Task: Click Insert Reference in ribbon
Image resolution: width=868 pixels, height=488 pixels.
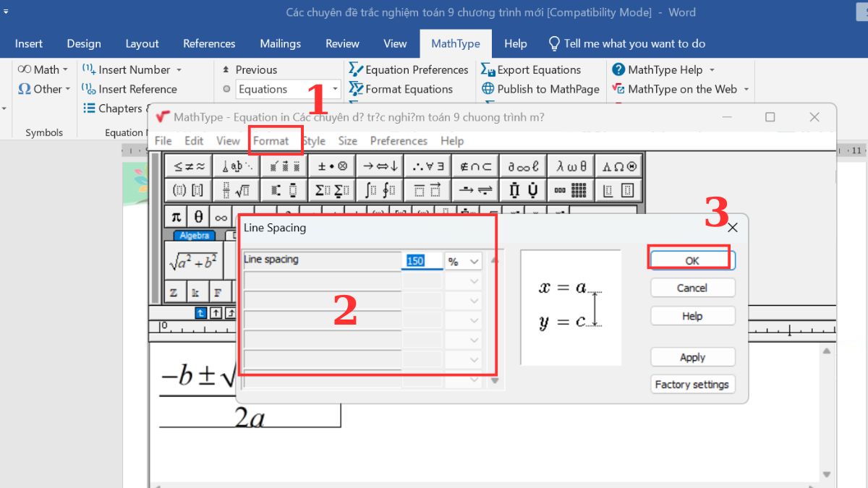Action: 129,89
